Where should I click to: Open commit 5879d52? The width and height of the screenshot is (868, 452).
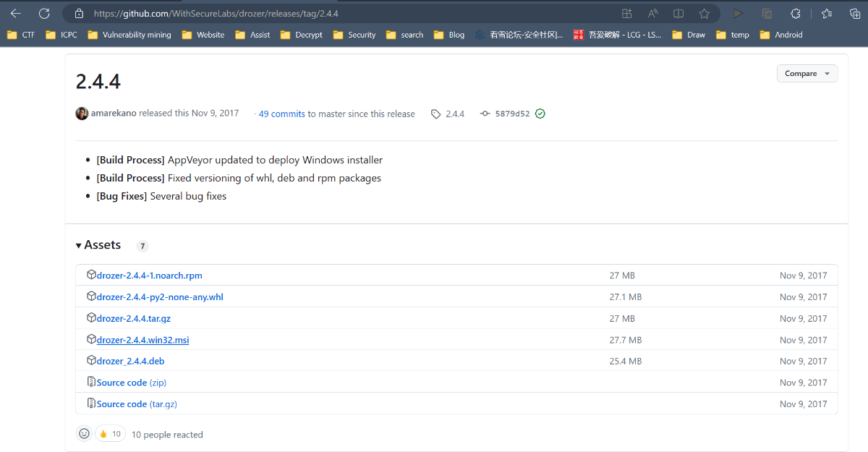coord(513,114)
